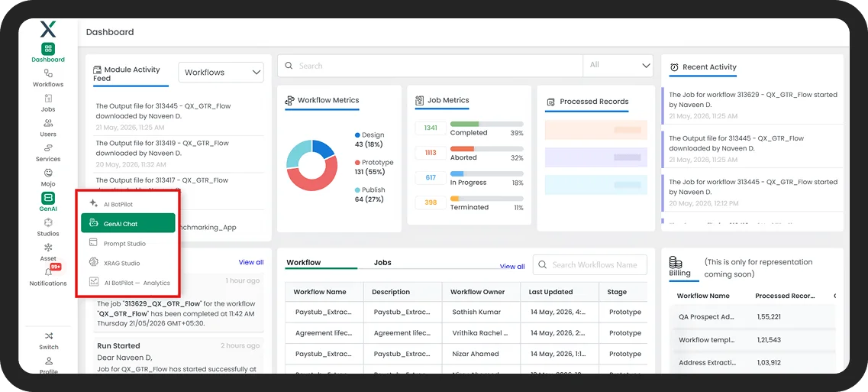Click the Processed Records header icon
The width and height of the screenshot is (868, 392).
click(x=551, y=102)
